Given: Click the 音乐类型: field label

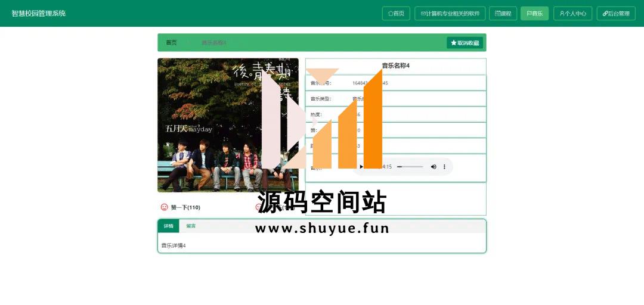Looking at the screenshot, I should [x=320, y=99].
